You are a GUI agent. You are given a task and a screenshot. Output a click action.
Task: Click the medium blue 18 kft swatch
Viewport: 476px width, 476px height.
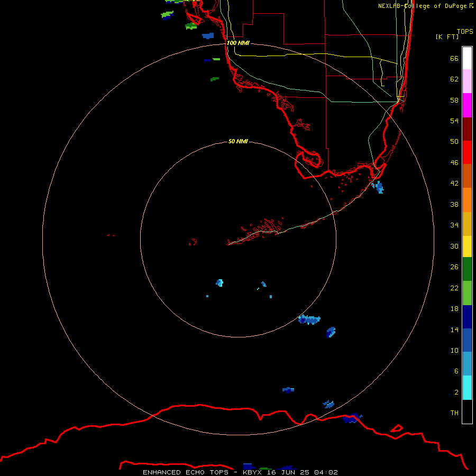coord(467,340)
